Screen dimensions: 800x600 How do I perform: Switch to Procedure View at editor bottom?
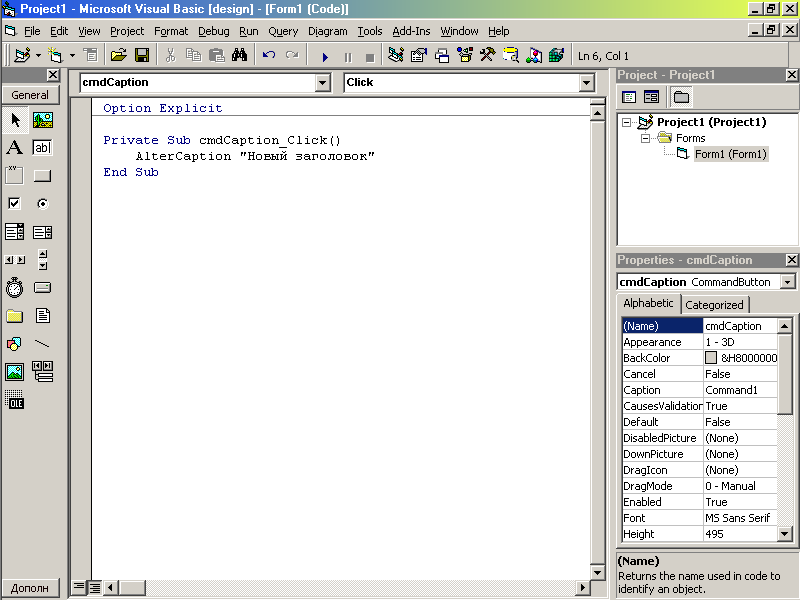coord(78,587)
